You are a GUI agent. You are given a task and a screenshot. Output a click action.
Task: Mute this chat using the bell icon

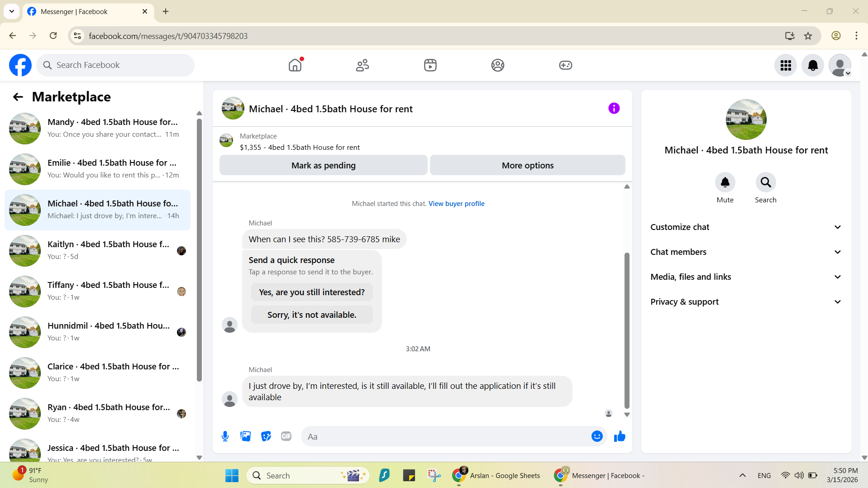point(725,182)
